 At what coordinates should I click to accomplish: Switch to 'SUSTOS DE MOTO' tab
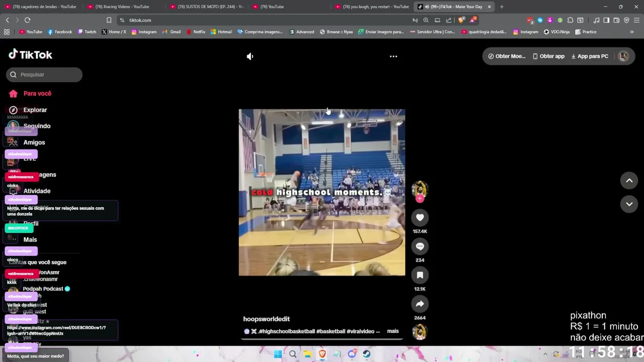coord(206,7)
